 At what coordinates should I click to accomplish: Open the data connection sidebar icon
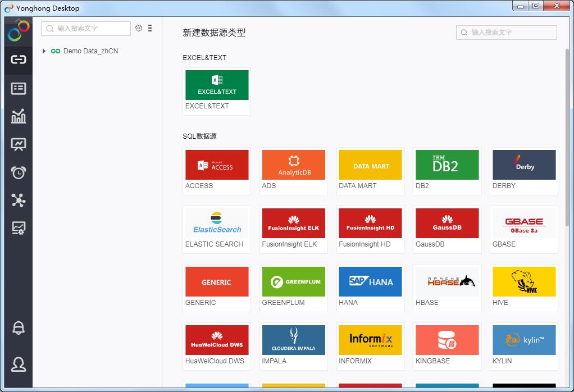[x=19, y=60]
